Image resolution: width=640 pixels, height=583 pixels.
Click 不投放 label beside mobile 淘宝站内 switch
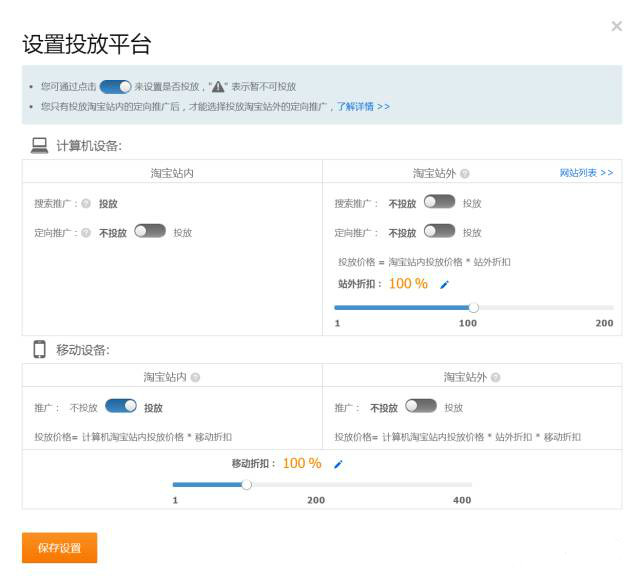tap(84, 408)
